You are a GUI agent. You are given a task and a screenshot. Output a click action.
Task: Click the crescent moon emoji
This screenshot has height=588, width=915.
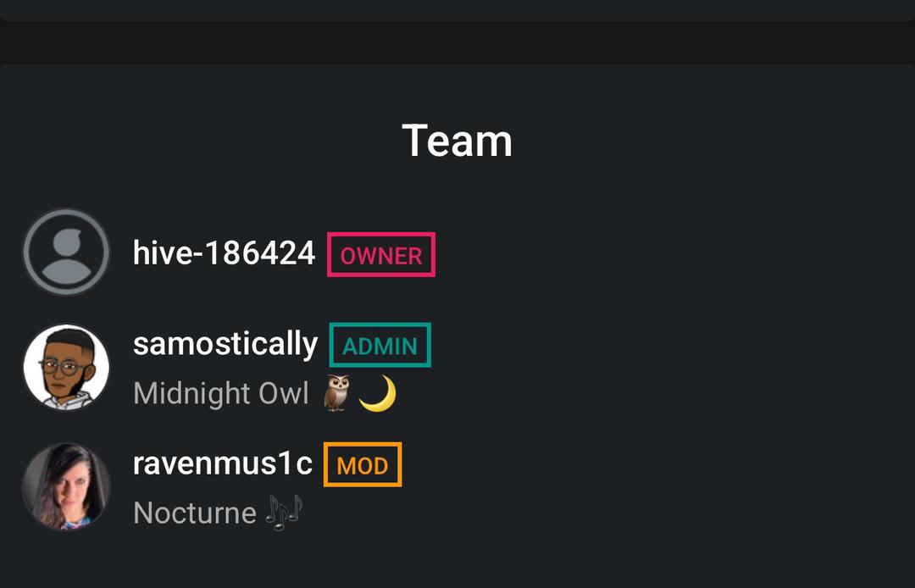[377, 394]
